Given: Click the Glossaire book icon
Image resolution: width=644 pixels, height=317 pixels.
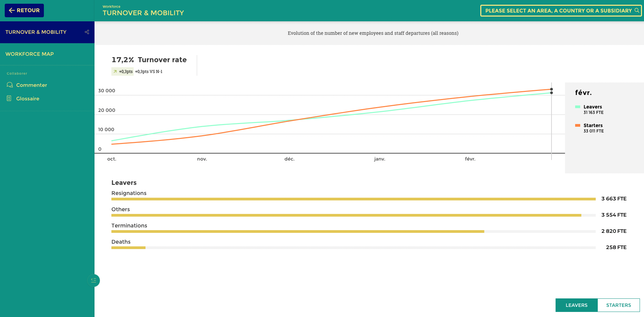Looking at the screenshot, I should (9, 98).
